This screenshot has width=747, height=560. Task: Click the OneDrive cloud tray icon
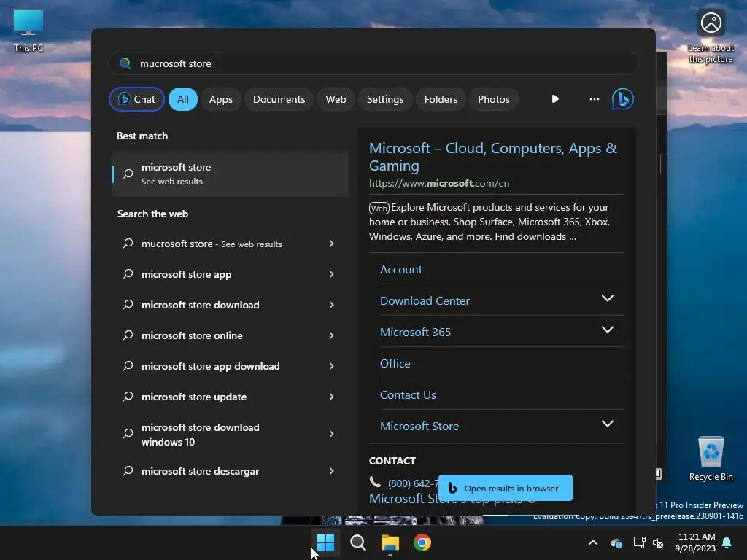pyautogui.click(x=616, y=542)
